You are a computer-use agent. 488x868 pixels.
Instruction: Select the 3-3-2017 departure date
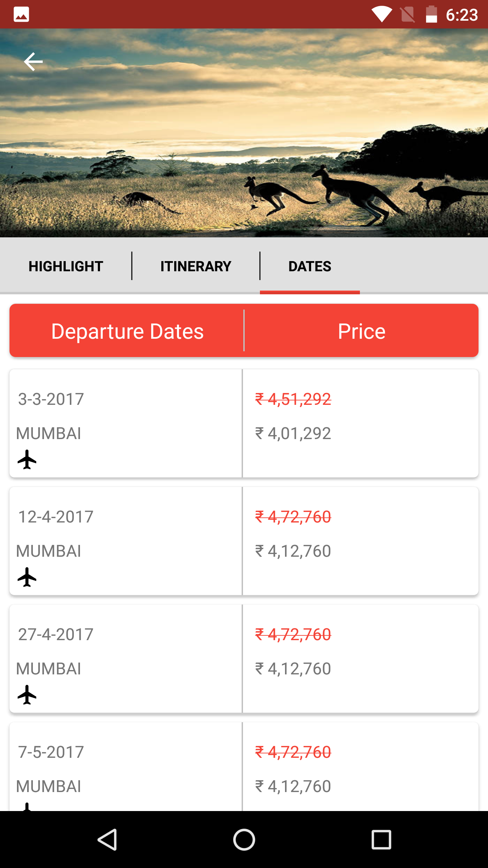51,399
